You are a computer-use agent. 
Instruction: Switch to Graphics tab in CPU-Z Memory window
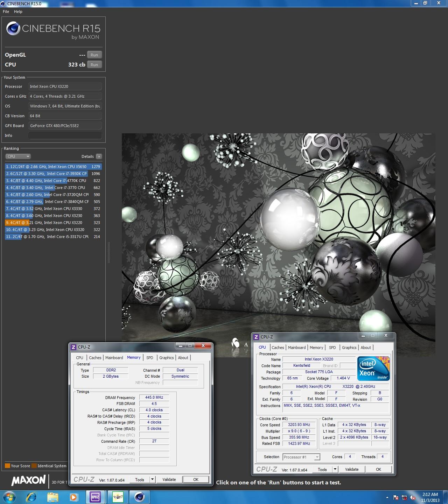click(x=167, y=358)
